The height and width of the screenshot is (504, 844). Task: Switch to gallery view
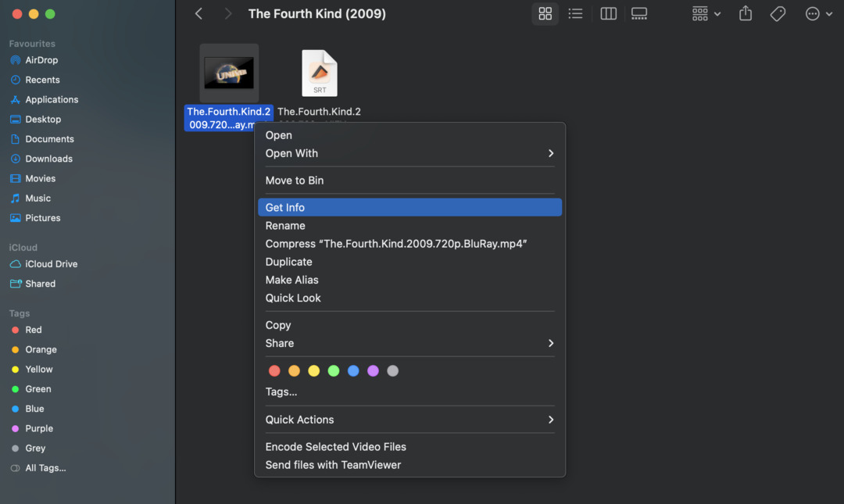[x=639, y=13]
